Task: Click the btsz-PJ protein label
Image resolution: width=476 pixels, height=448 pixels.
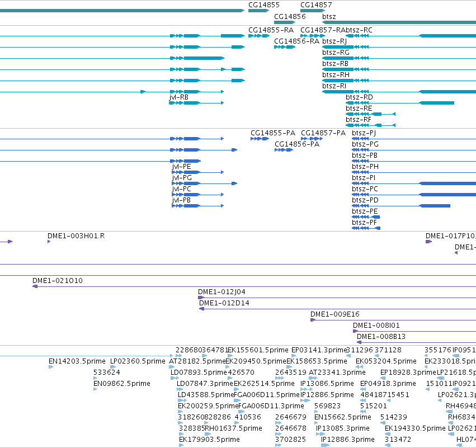Action: pyautogui.click(x=364, y=133)
